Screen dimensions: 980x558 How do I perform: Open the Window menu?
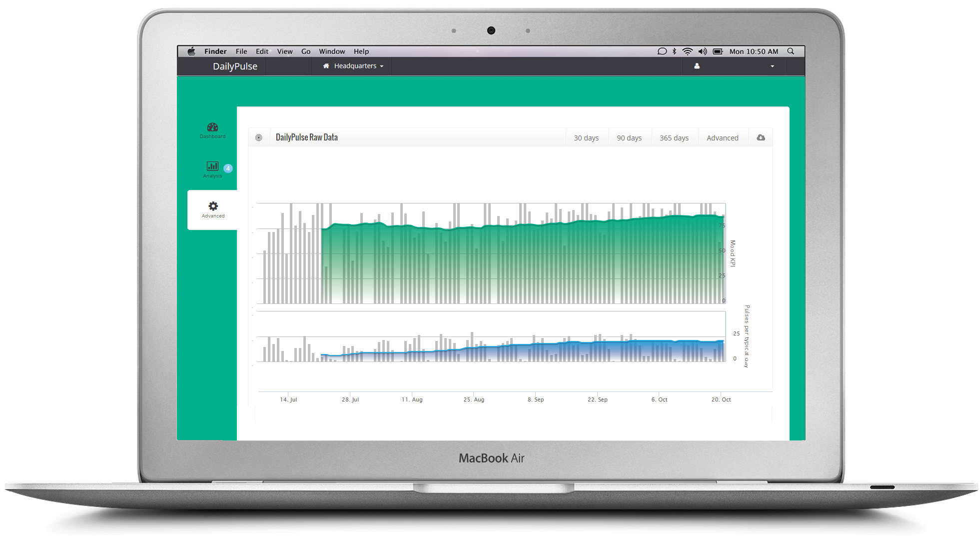coord(332,51)
